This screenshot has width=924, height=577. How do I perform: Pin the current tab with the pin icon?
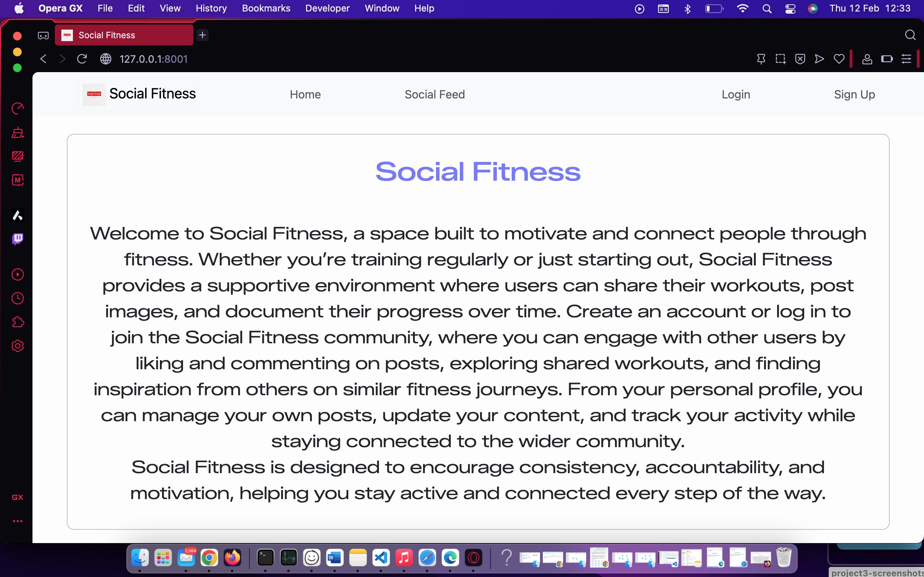tap(761, 59)
